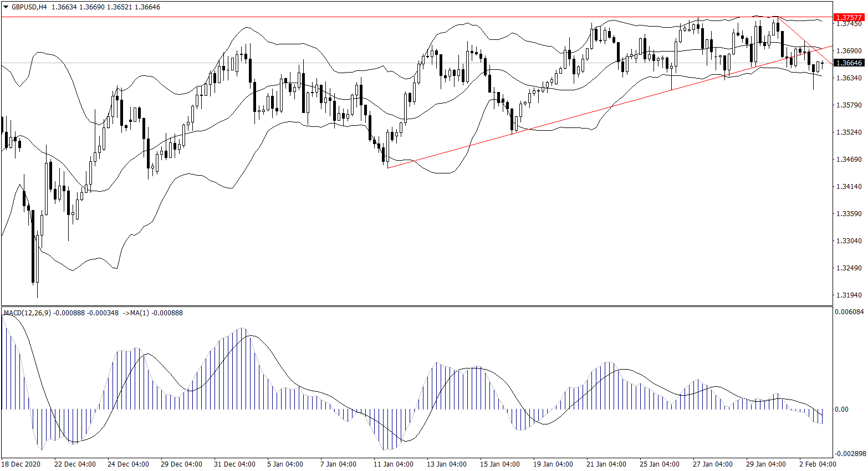Screen dimensions: 868x471
Task: Click the 1.37450 price axis label
Action: point(849,24)
